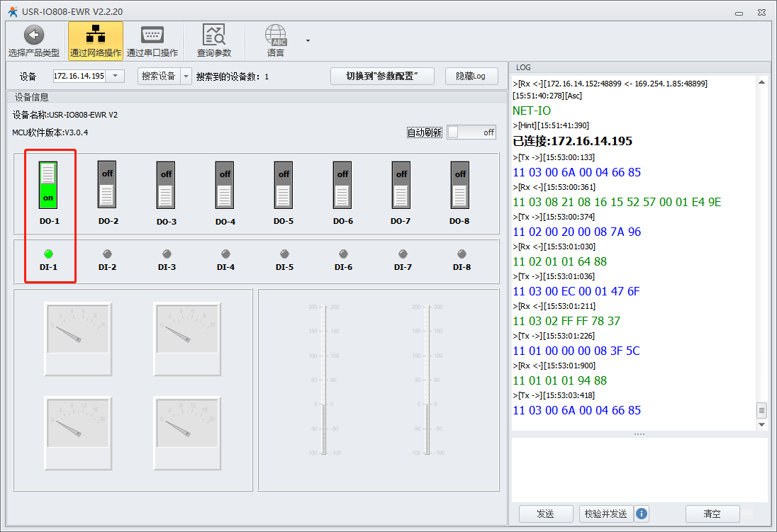This screenshot has height=532, width=777.
Task: Click the left thermometer-style bar gauge
Action: [324, 380]
